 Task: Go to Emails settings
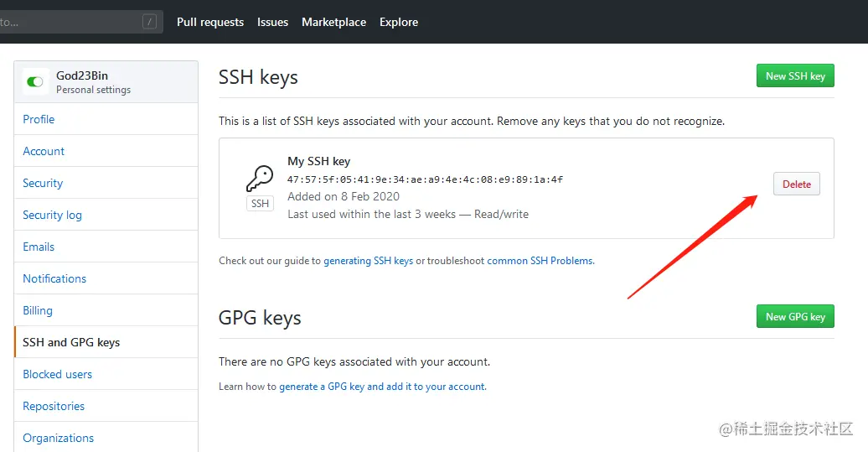tap(39, 247)
